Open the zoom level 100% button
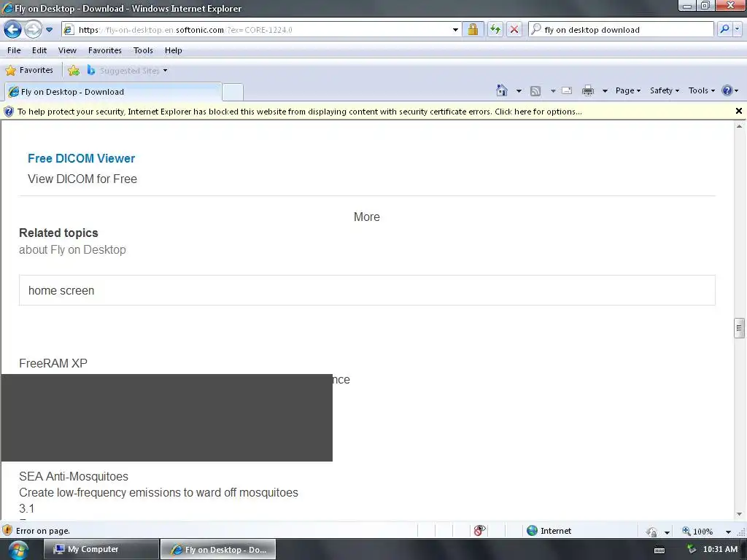The image size is (747, 560). click(x=698, y=531)
